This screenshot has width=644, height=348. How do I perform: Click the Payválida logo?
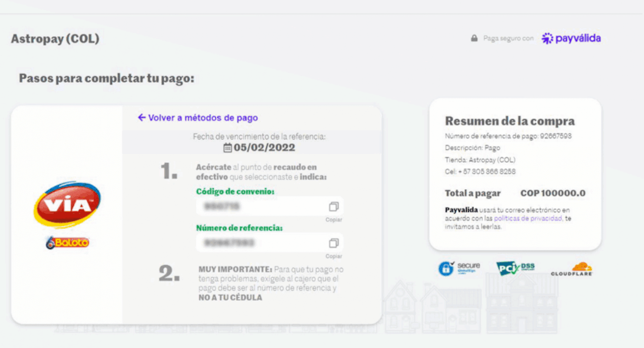point(571,38)
